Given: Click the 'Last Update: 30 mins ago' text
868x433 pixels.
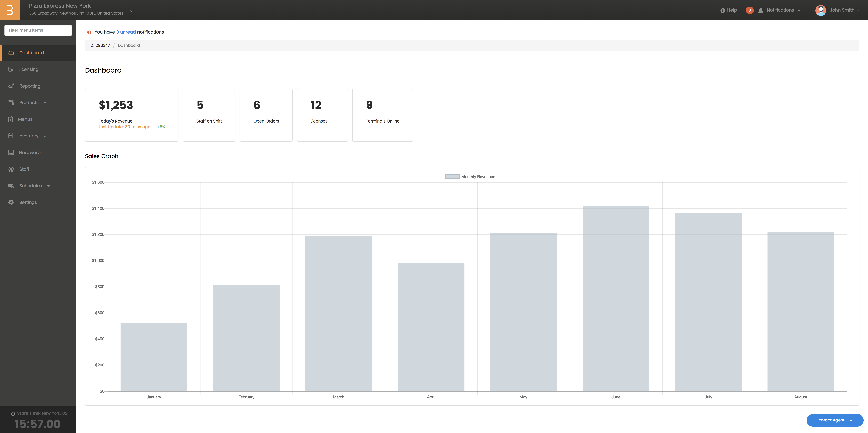Looking at the screenshot, I should (x=124, y=127).
